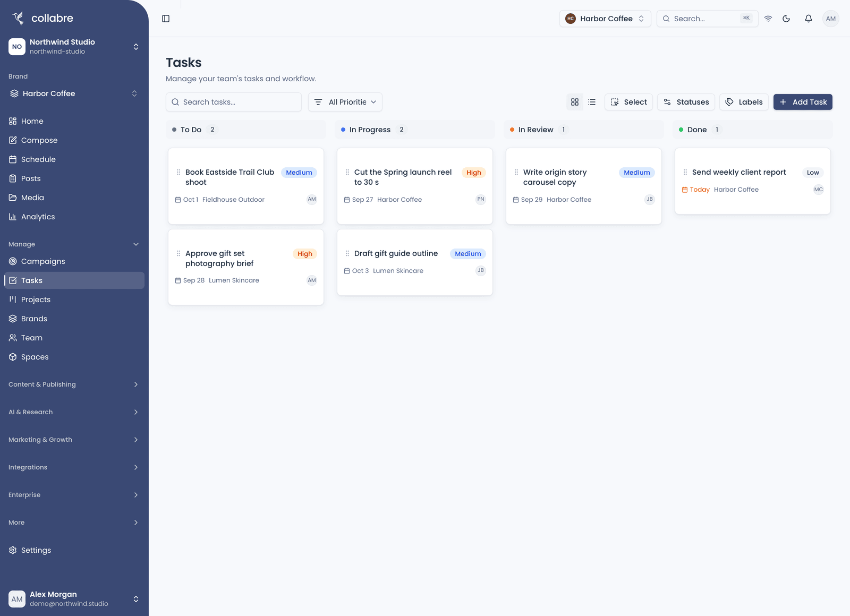The width and height of the screenshot is (850, 616).
Task: Click the Search tasks field
Action: (234, 102)
